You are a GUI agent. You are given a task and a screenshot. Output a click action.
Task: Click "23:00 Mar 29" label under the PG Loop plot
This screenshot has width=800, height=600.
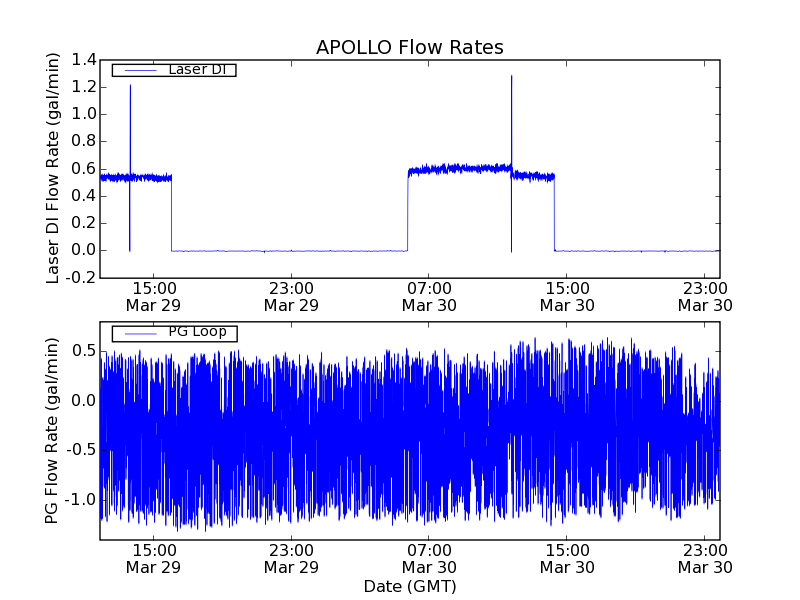point(291,559)
